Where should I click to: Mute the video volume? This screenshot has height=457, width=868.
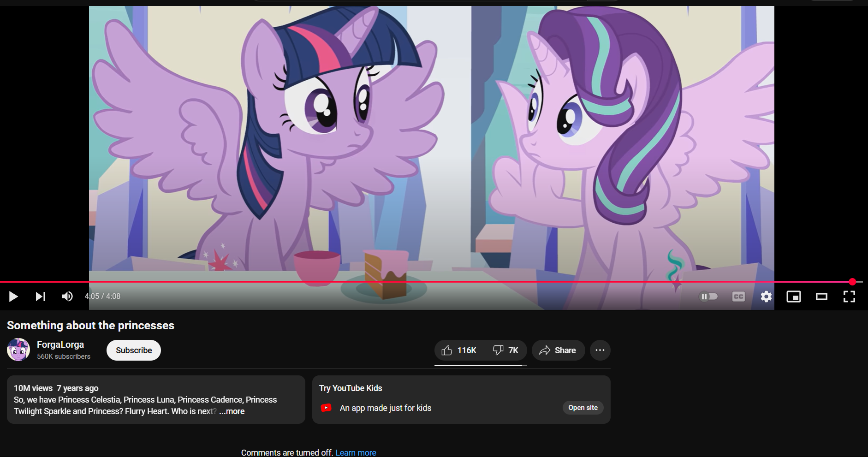[67, 297]
